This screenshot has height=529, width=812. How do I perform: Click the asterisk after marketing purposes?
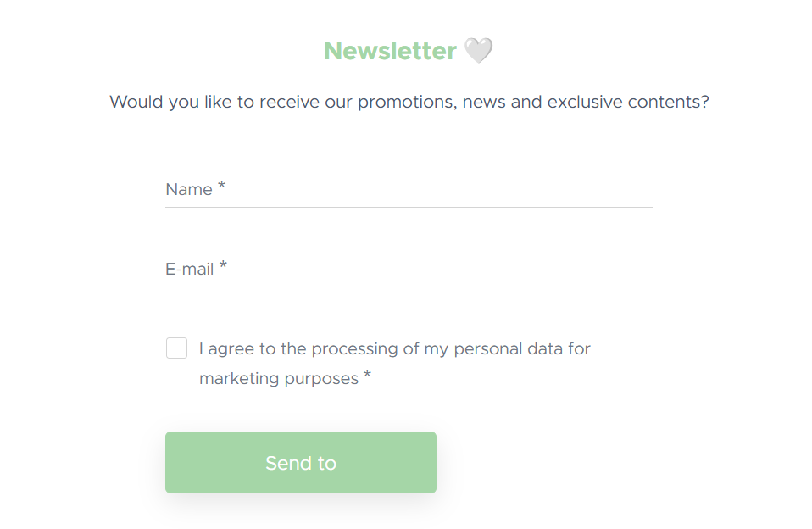366,374
